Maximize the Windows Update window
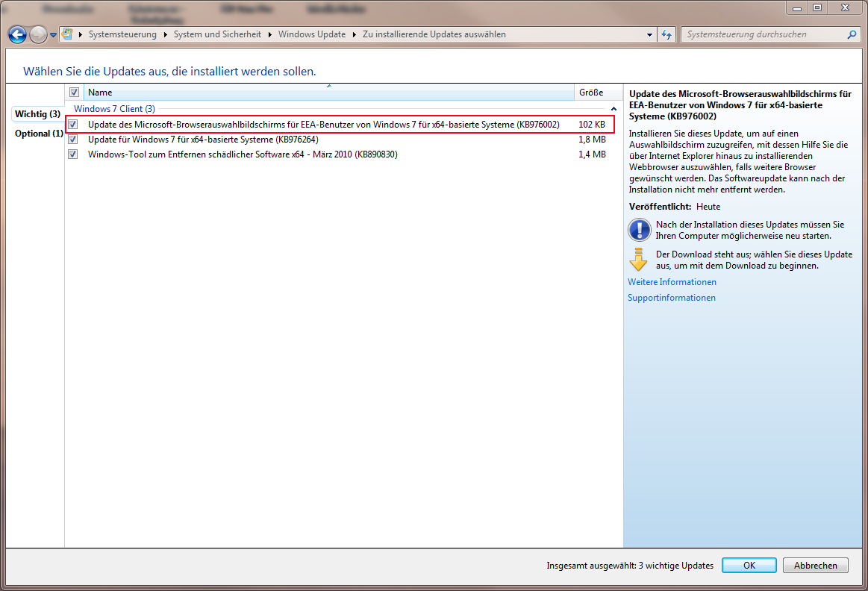The height and width of the screenshot is (591, 868). [x=817, y=7]
